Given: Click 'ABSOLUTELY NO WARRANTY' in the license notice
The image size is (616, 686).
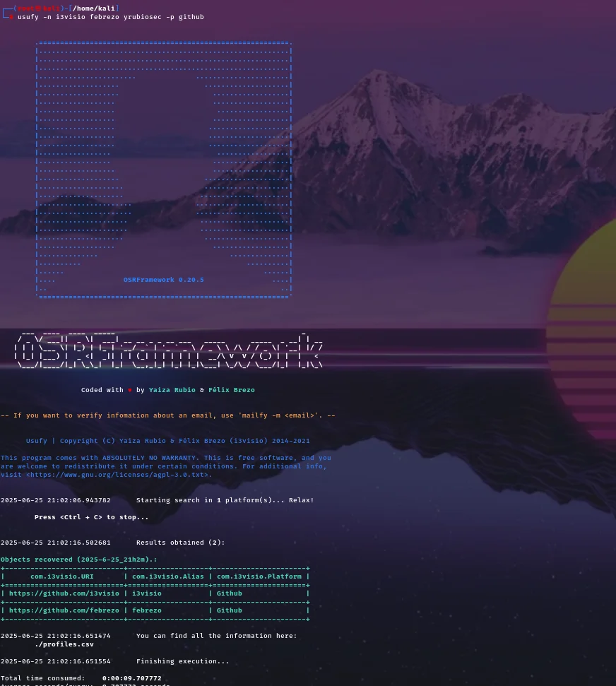Looking at the screenshot, I should coord(149,458).
